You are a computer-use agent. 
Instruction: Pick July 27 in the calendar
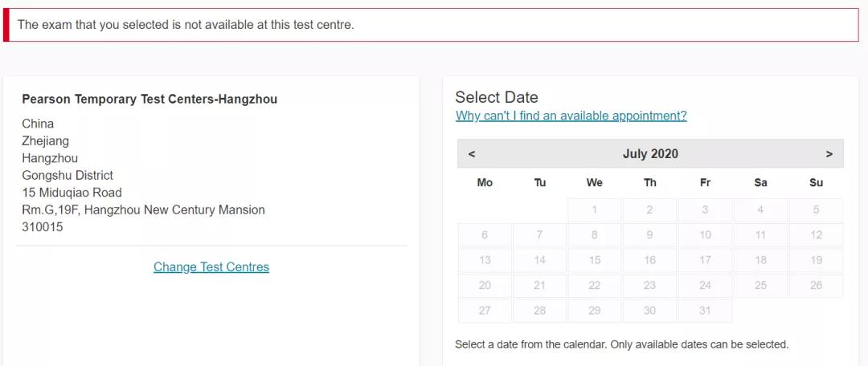tap(485, 311)
